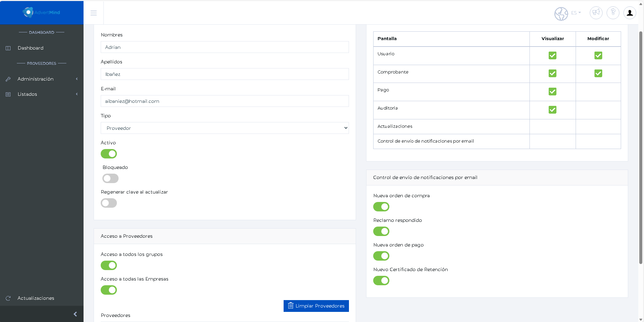This screenshot has width=644, height=322.
Task: Open the Tipo Proveedor dropdown
Action: (x=225, y=128)
